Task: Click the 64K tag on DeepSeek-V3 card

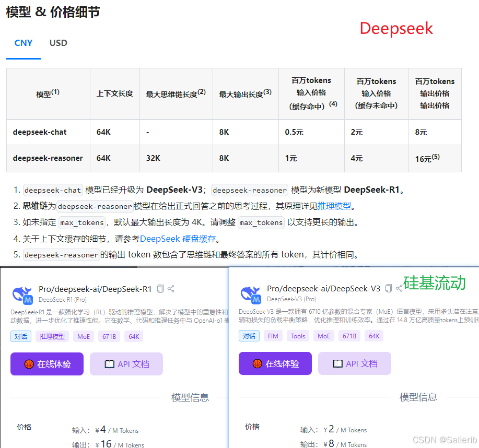Action: pyautogui.click(x=374, y=336)
